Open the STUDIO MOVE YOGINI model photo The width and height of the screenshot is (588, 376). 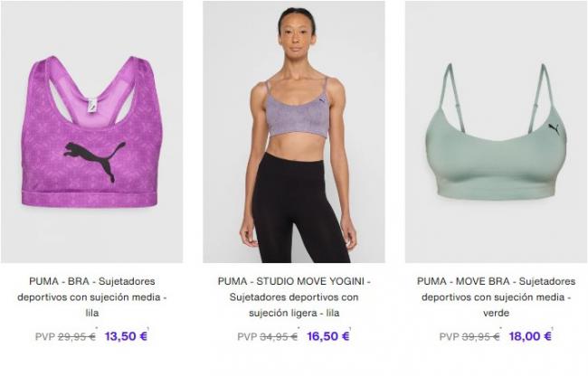[294, 132]
